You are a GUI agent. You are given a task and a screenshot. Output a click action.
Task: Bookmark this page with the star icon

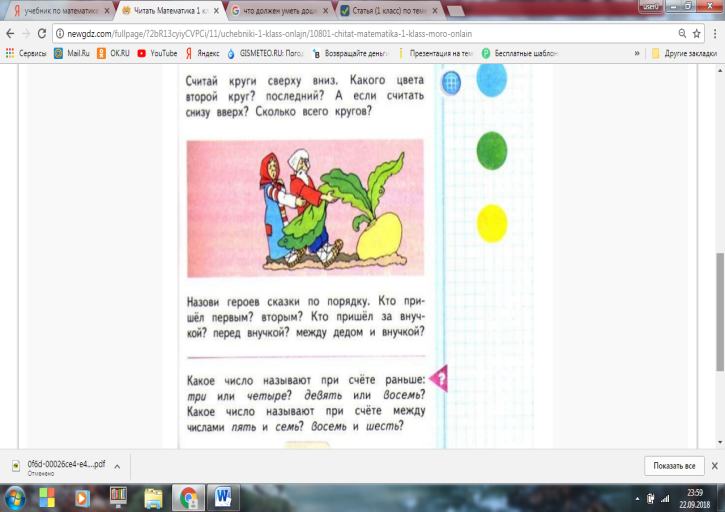(696, 33)
